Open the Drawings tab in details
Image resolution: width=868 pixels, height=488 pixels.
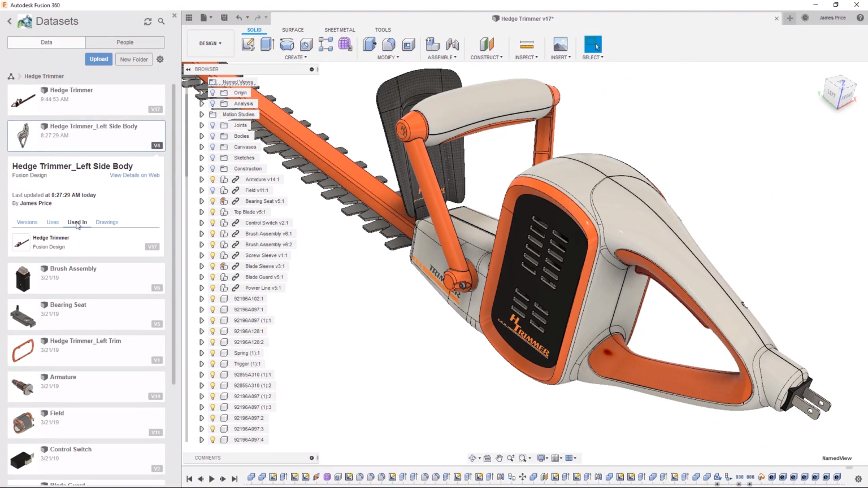pyautogui.click(x=107, y=222)
